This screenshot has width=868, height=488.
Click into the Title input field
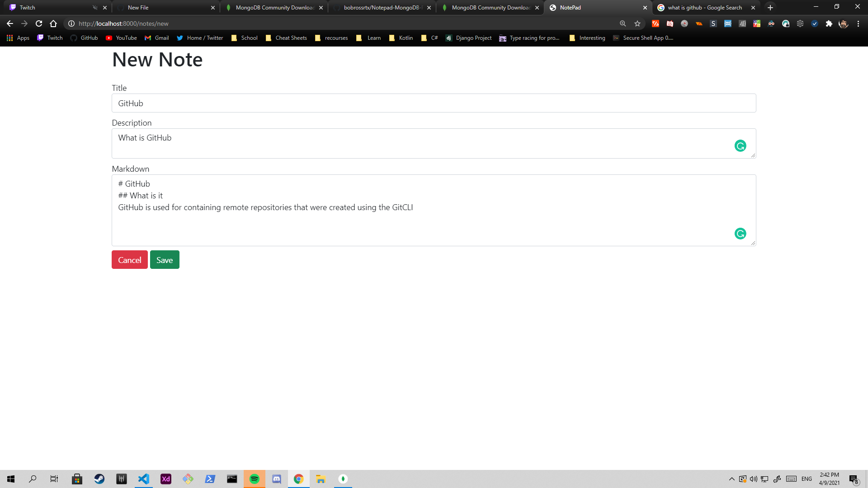click(x=434, y=103)
